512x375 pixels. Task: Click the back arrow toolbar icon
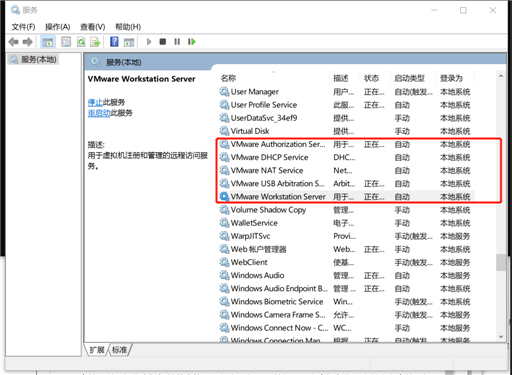pyautogui.click(x=14, y=42)
